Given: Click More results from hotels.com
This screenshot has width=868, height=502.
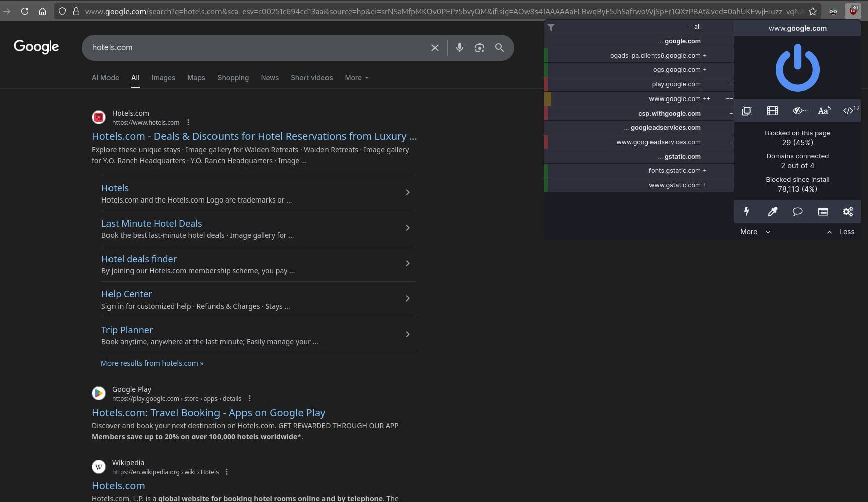Looking at the screenshot, I should 152,363.
